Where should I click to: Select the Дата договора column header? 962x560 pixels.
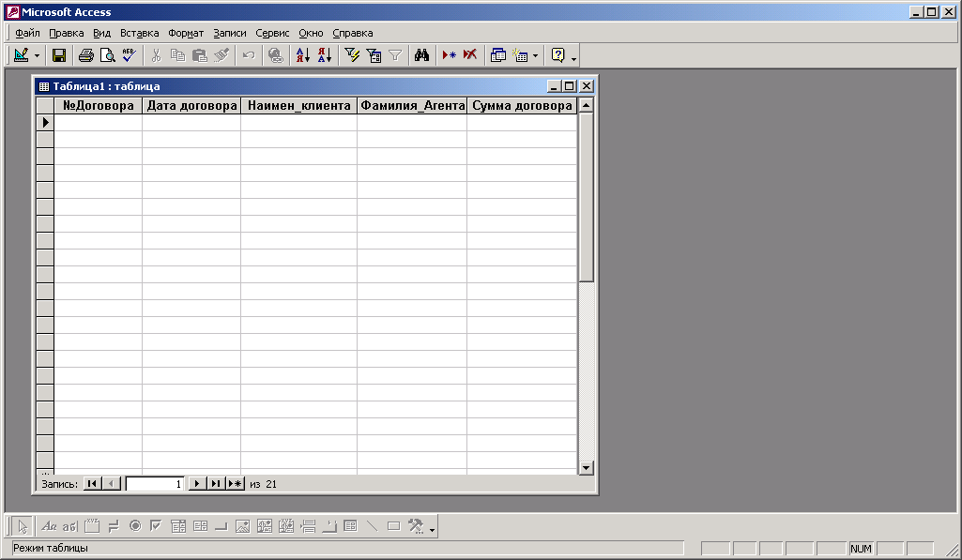coord(191,105)
